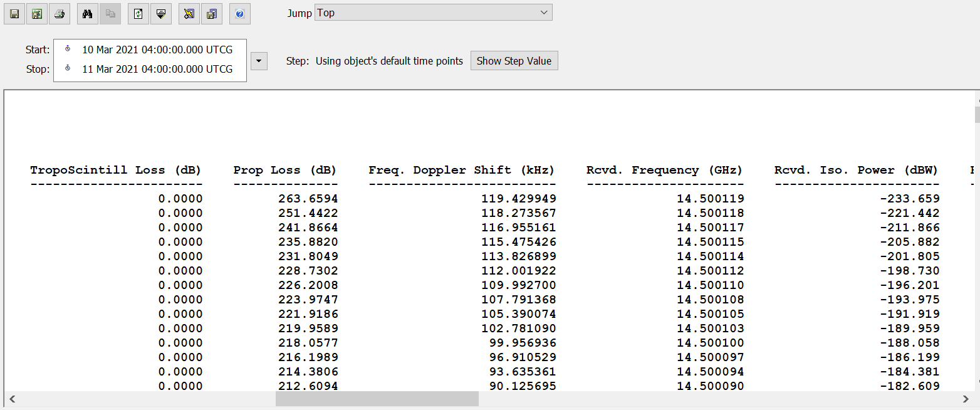Select the Rcvd. Frequency (GHz) column header
This screenshot has height=410, width=980.
(664, 170)
